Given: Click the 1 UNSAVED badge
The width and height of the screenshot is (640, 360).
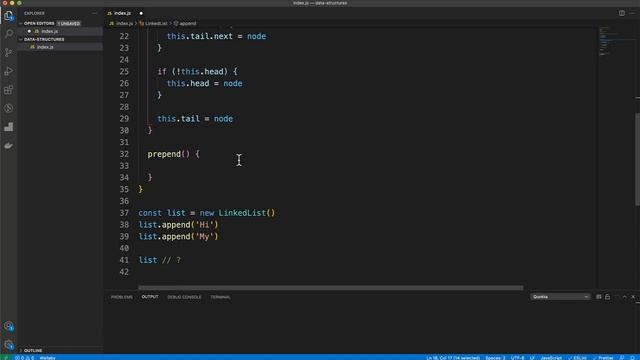Looking at the screenshot, I should pyautogui.click(x=69, y=23).
